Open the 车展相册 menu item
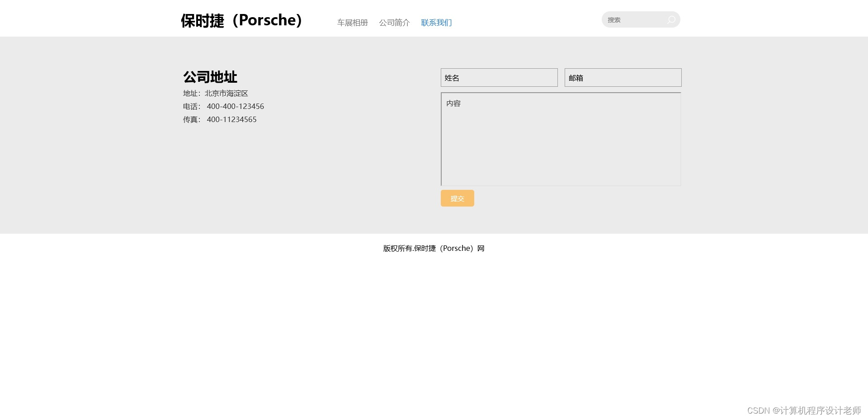Viewport: 868px width, 419px height. [x=353, y=23]
